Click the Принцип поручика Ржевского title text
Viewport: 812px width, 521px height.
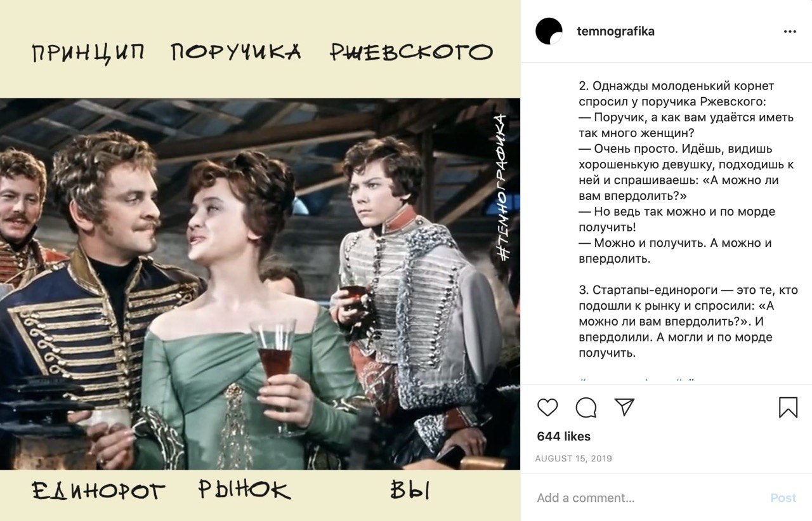coord(262,53)
